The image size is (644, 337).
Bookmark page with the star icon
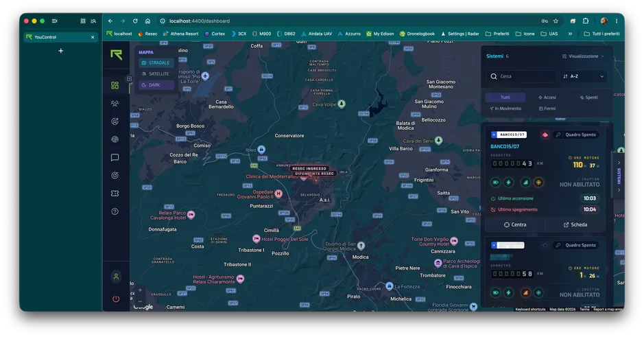coord(556,21)
